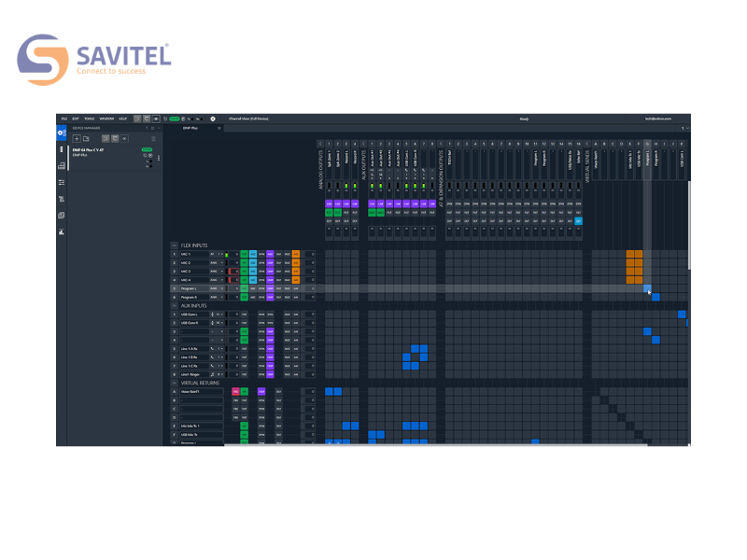Click the MIC 3 input gain field
The width and height of the screenshot is (747, 560).
[x=233, y=272]
